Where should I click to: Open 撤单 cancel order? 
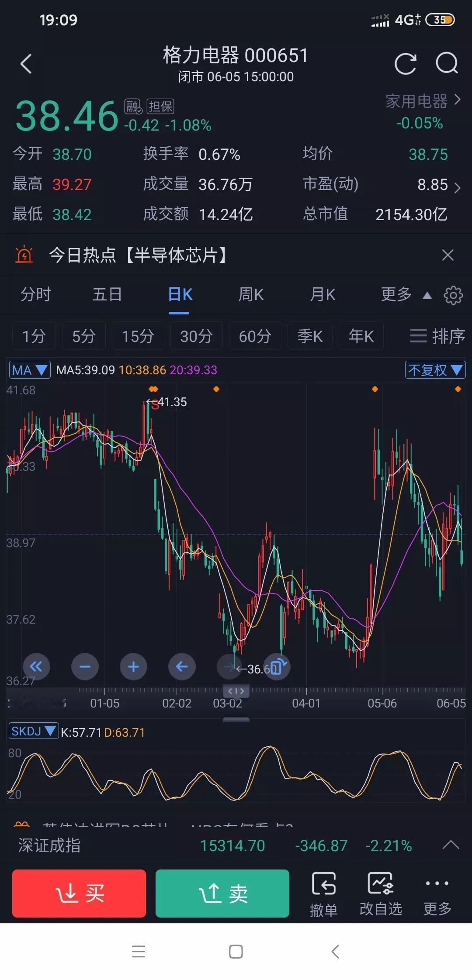coord(324,894)
